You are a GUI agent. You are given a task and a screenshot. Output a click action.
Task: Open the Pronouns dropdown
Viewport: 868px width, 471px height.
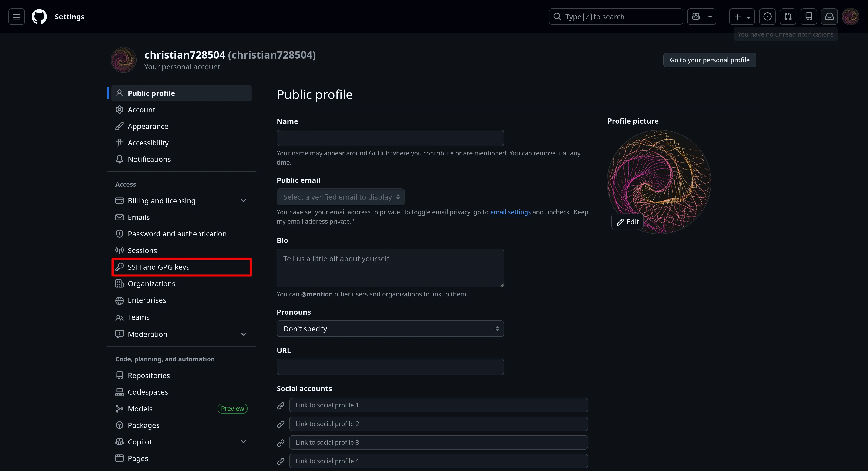tap(390, 329)
